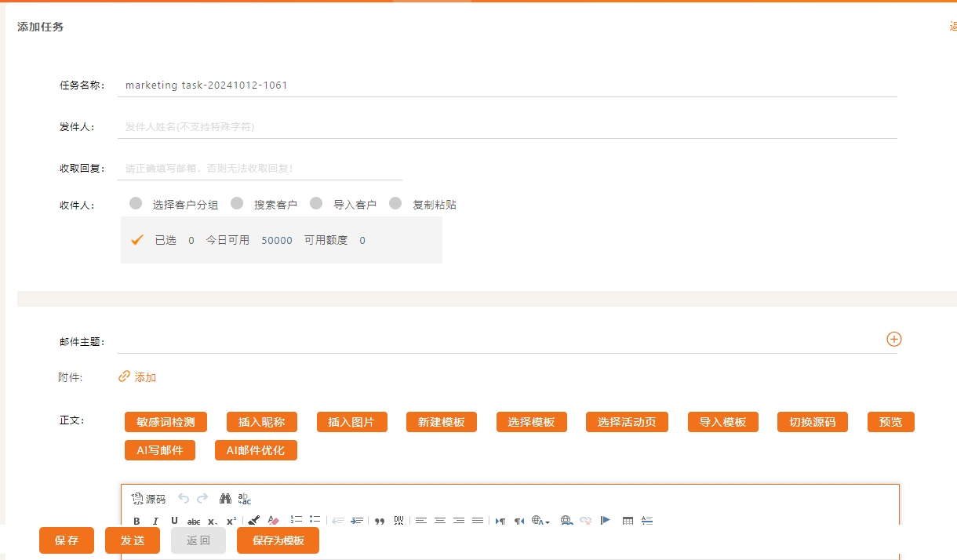Align text right
Viewport: 957px width, 560px height.
click(x=459, y=520)
